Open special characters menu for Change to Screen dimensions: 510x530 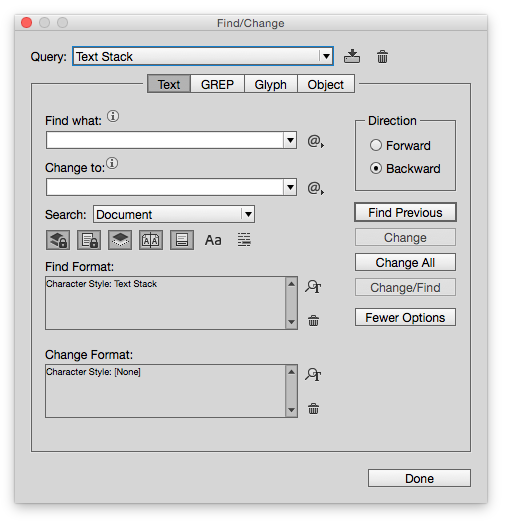coord(315,188)
